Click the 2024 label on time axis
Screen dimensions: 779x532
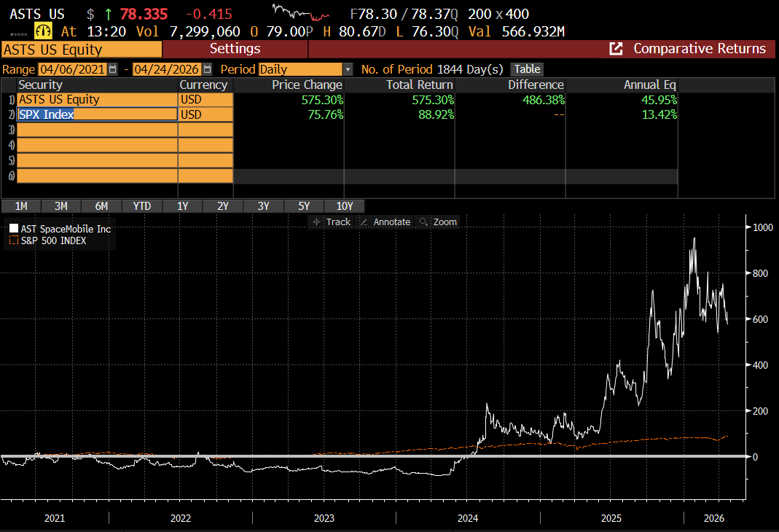(x=468, y=518)
